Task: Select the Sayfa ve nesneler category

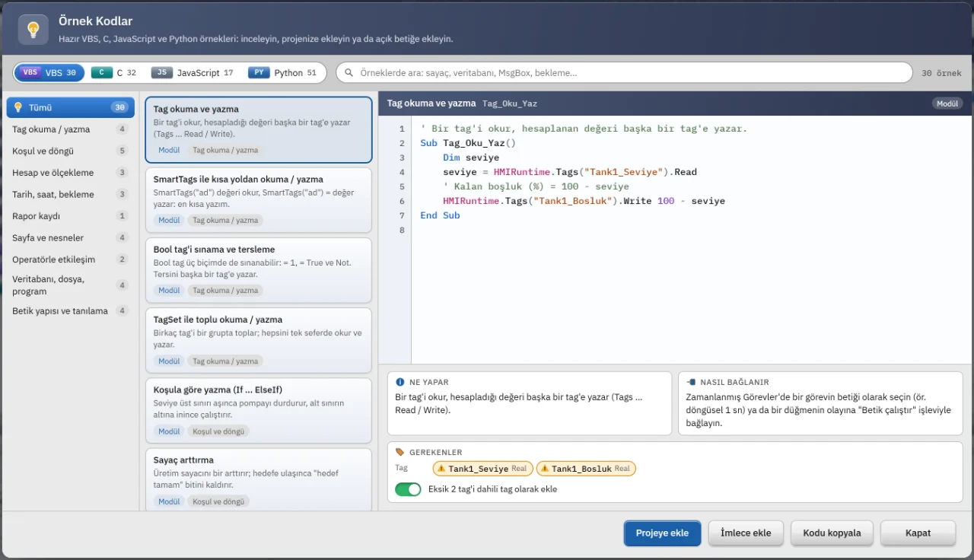Action: point(71,237)
